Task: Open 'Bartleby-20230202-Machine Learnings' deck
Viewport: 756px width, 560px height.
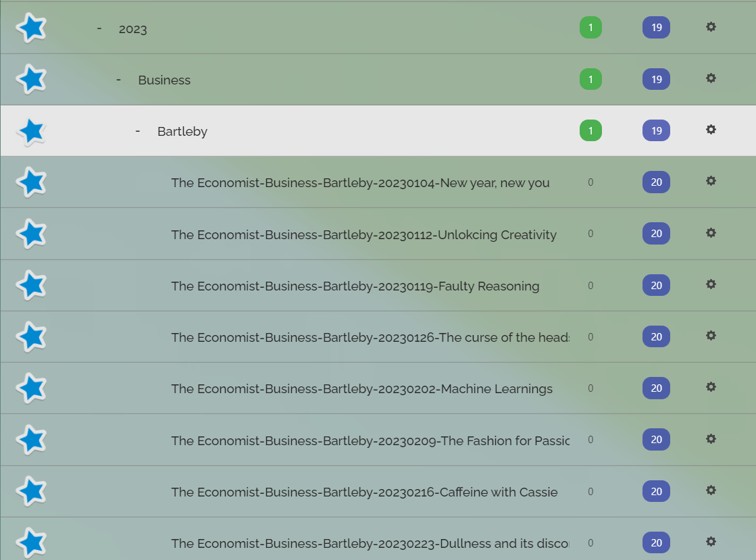Action: click(361, 389)
